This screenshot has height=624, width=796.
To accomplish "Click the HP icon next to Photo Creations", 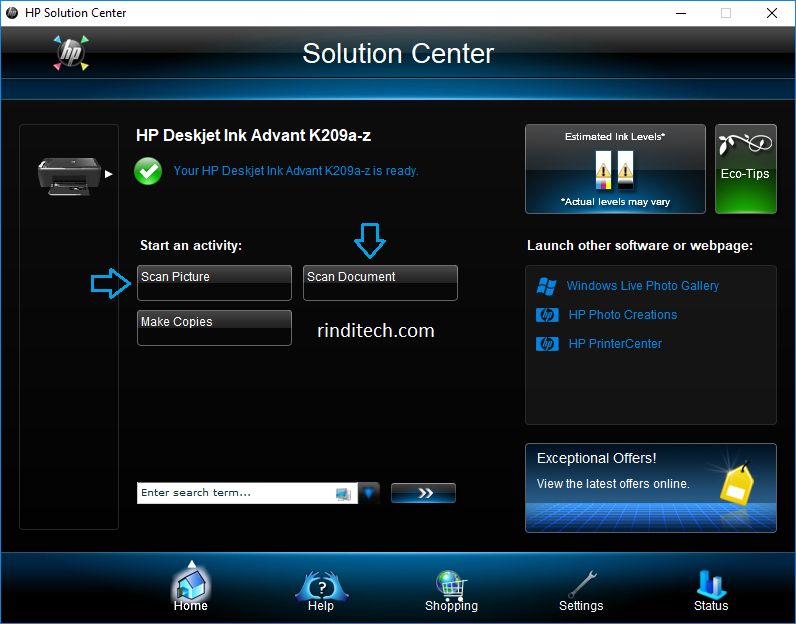I will pyautogui.click(x=547, y=315).
